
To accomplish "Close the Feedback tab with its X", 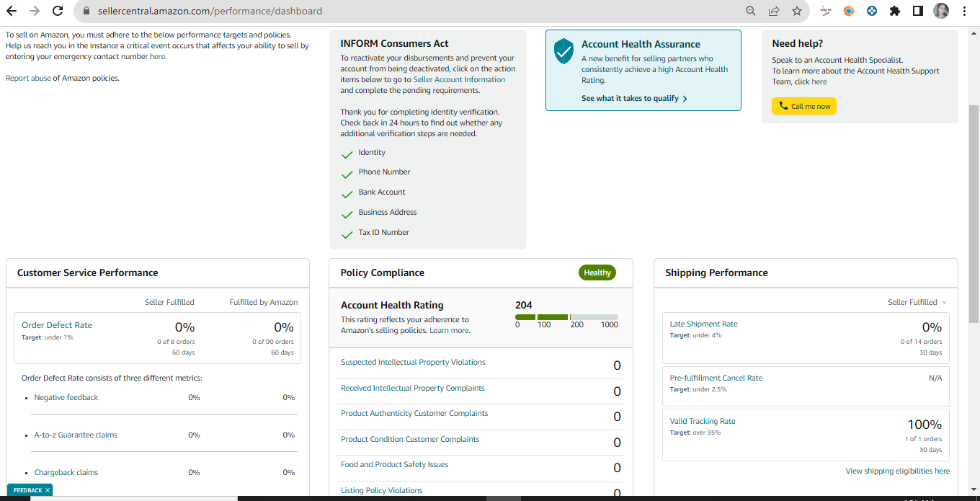I will coord(48,490).
